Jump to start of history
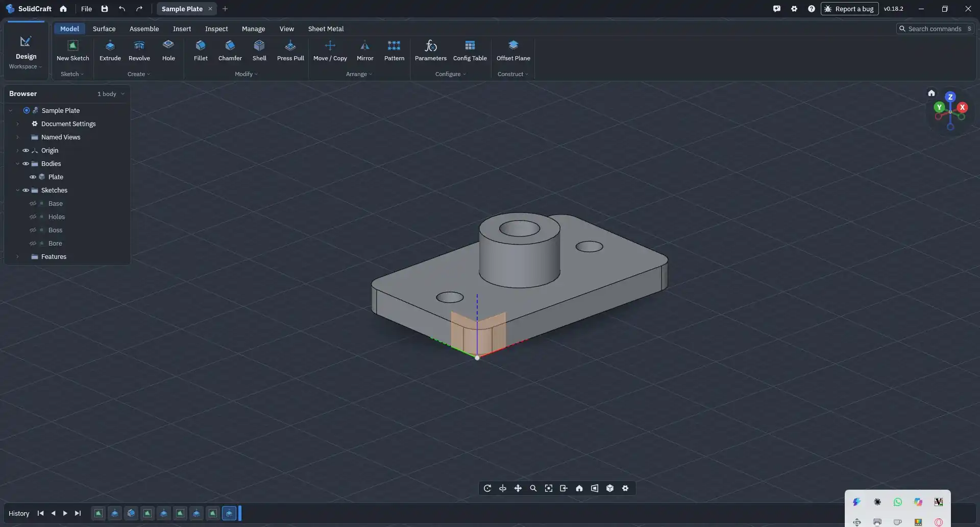The width and height of the screenshot is (980, 527). (x=40, y=514)
